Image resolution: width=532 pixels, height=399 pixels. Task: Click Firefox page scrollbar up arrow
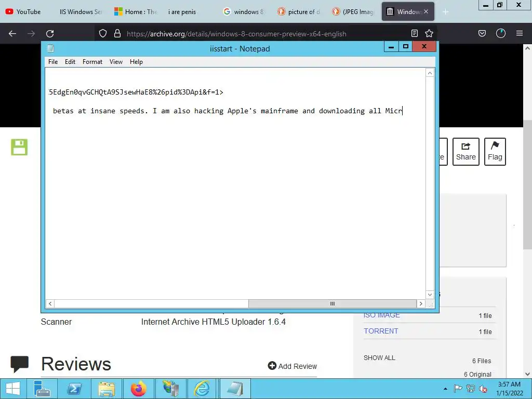pyautogui.click(x=528, y=48)
